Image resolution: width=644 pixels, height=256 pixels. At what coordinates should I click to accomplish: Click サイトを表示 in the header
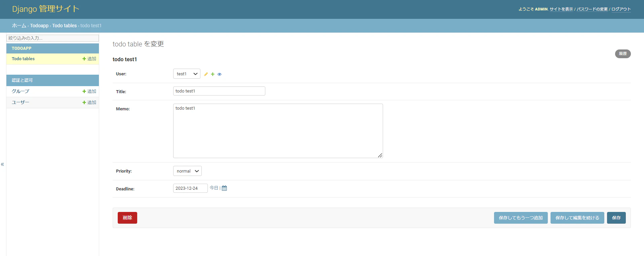pyautogui.click(x=561, y=9)
